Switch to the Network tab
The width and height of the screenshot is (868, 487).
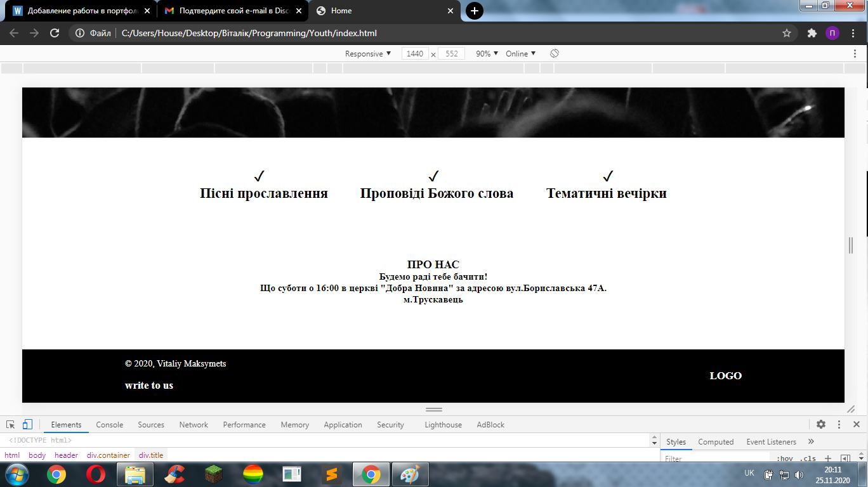tap(194, 425)
